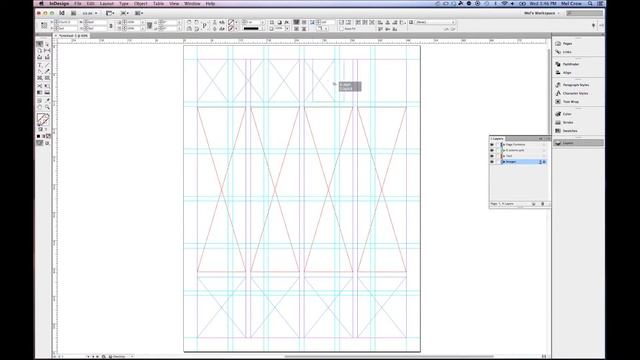Select the Eyedropper tool
Viewport: 640px width, 360px height.
(x=47, y=100)
